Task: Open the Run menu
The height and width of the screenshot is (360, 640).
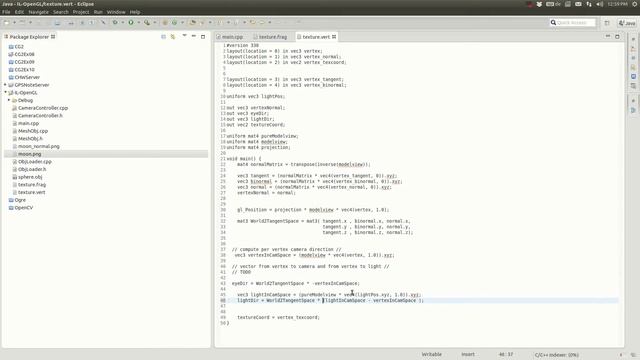Action: [98, 12]
